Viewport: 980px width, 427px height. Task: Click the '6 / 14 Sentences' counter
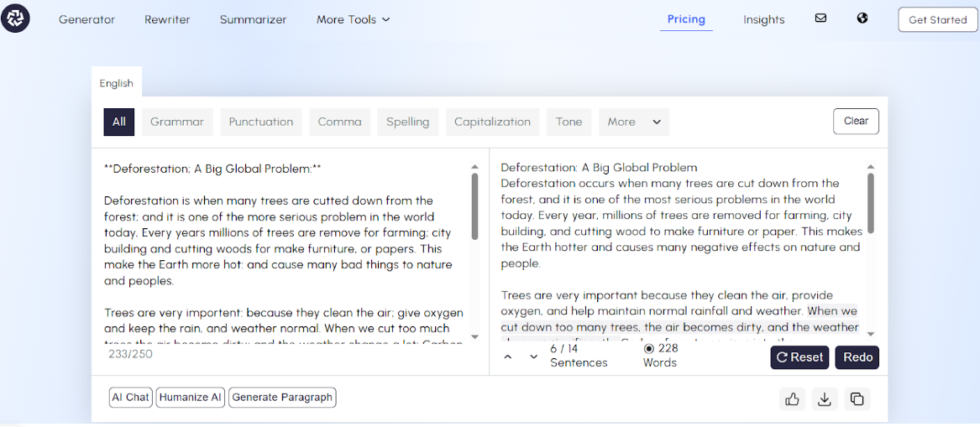[579, 356]
